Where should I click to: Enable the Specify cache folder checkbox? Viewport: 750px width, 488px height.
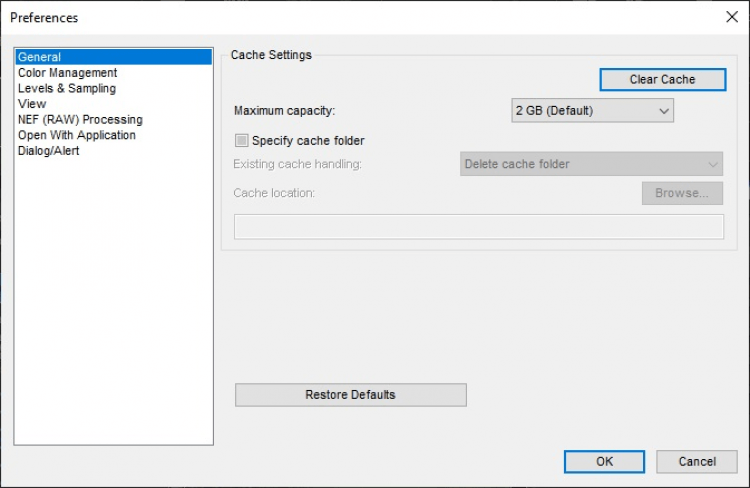(241, 141)
